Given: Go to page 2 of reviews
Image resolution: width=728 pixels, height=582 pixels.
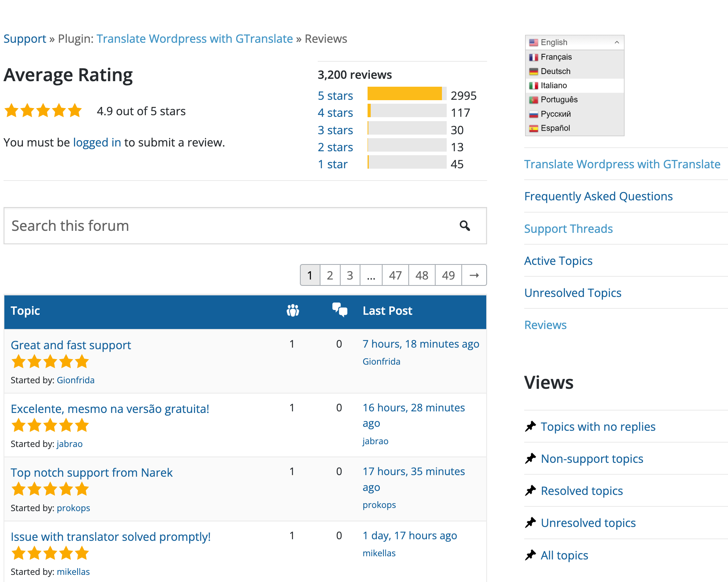Looking at the screenshot, I should pos(330,275).
